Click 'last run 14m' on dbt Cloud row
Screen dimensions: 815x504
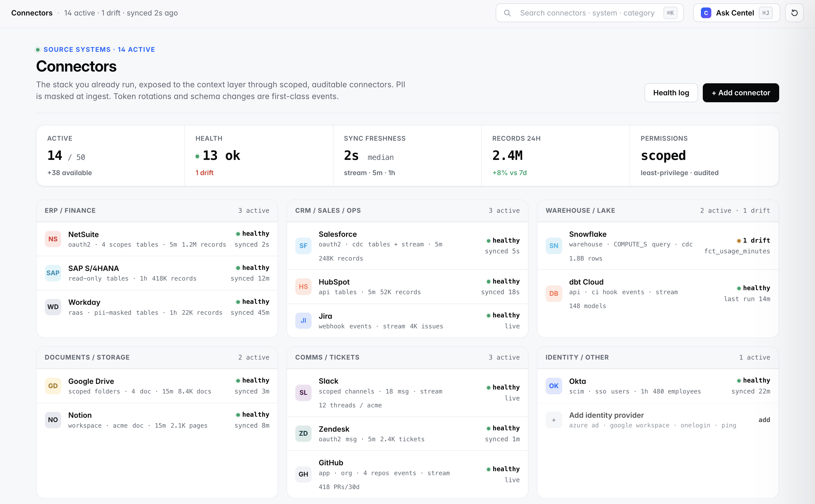pos(747,299)
